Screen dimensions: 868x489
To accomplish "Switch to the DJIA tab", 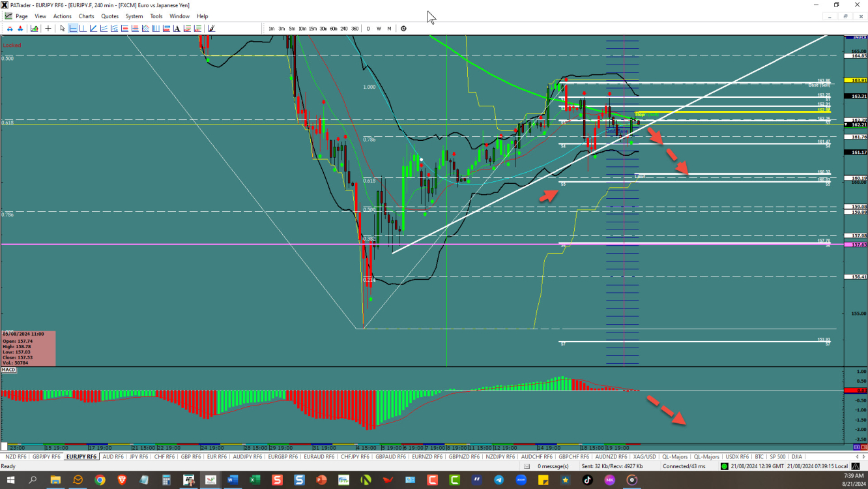I will pos(796,456).
